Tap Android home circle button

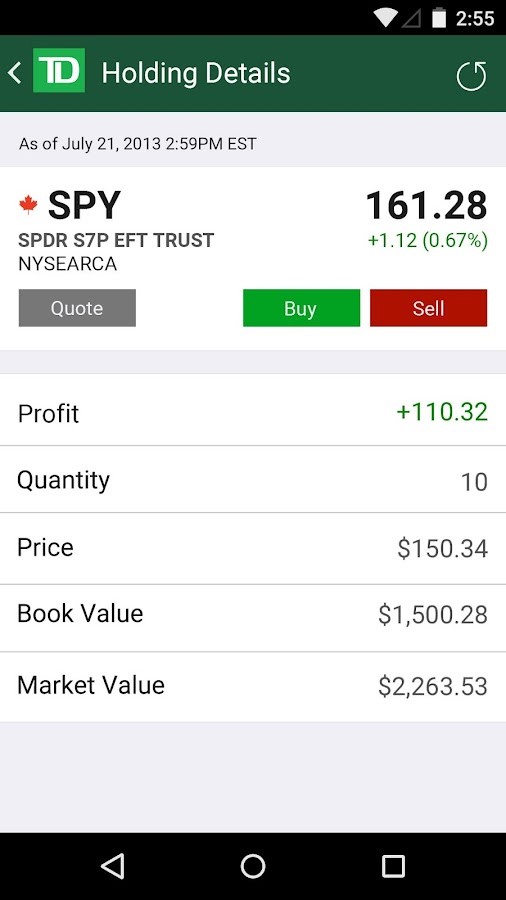253,866
